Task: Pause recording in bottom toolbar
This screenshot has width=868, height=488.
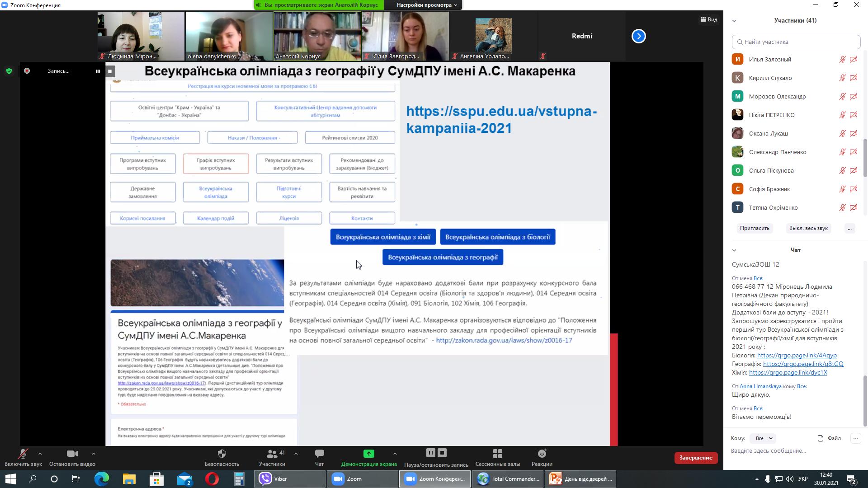Action: pos(430,453)
